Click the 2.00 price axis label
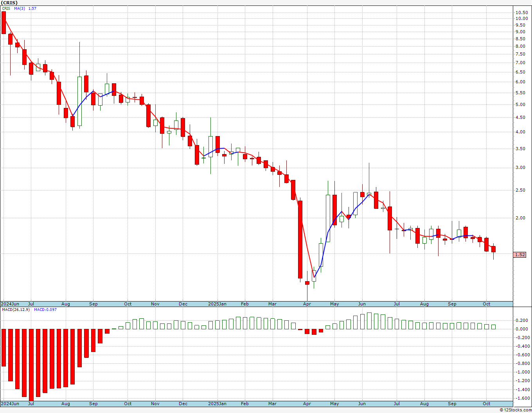This screenshot has width=532, height=413. pos(520,218)
